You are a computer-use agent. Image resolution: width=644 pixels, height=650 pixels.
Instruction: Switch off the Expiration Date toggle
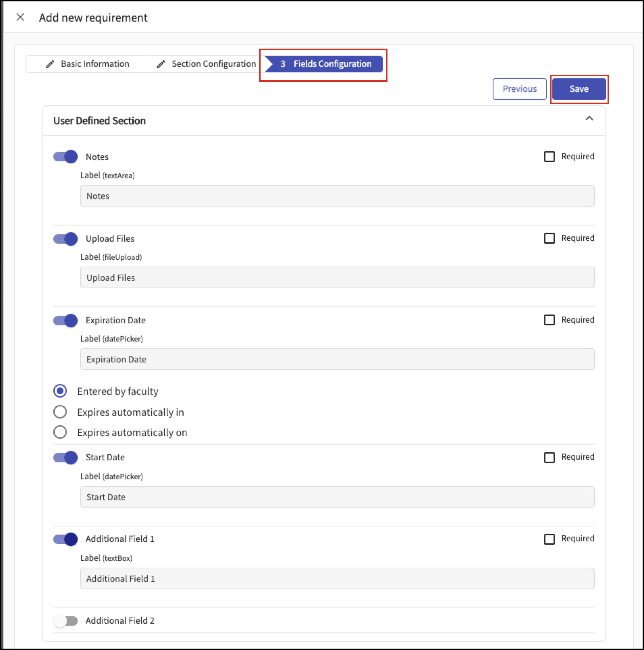pyautogui.click(x=65, y=320)
